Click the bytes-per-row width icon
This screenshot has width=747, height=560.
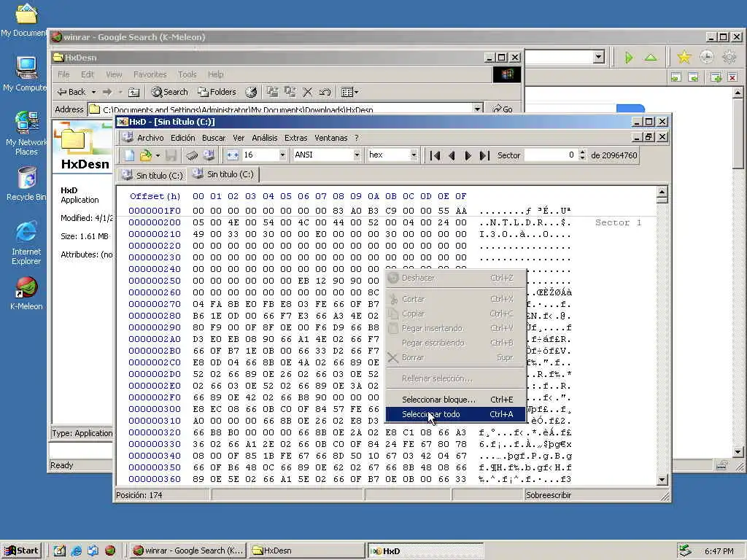click(x=233, y=155)
